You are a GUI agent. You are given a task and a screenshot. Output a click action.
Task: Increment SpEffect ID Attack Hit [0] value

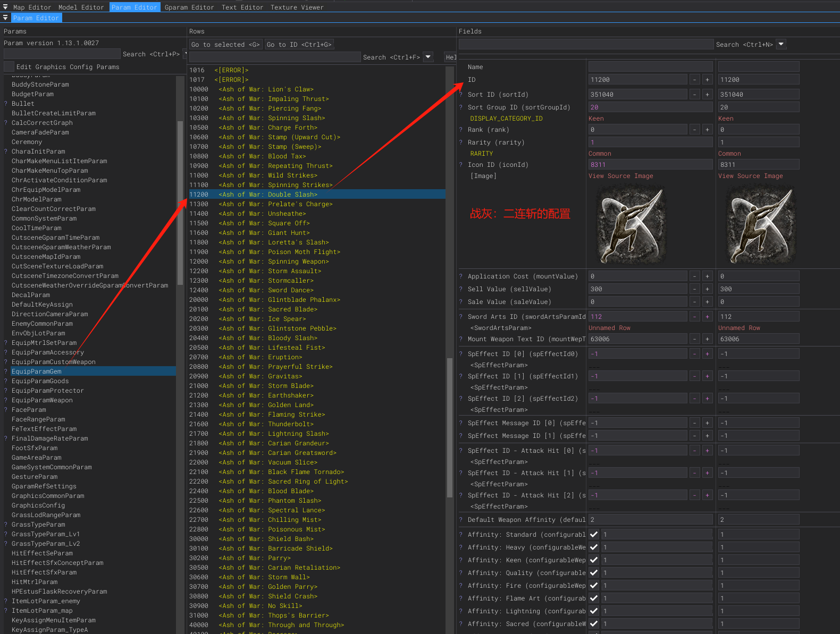pos(707,451)
